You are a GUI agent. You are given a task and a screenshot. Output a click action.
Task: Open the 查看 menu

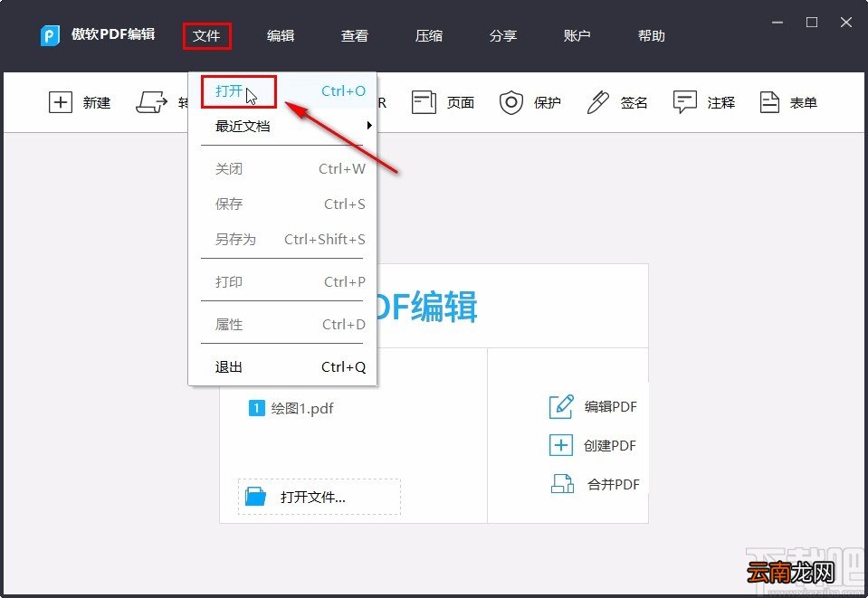(x=354, y=36)
